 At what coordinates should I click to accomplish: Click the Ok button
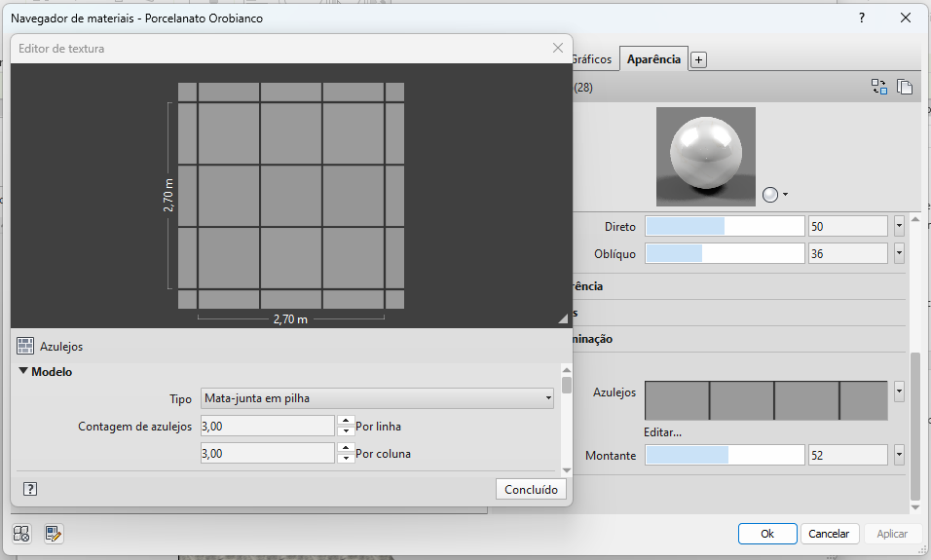click(x=767, y=534)
